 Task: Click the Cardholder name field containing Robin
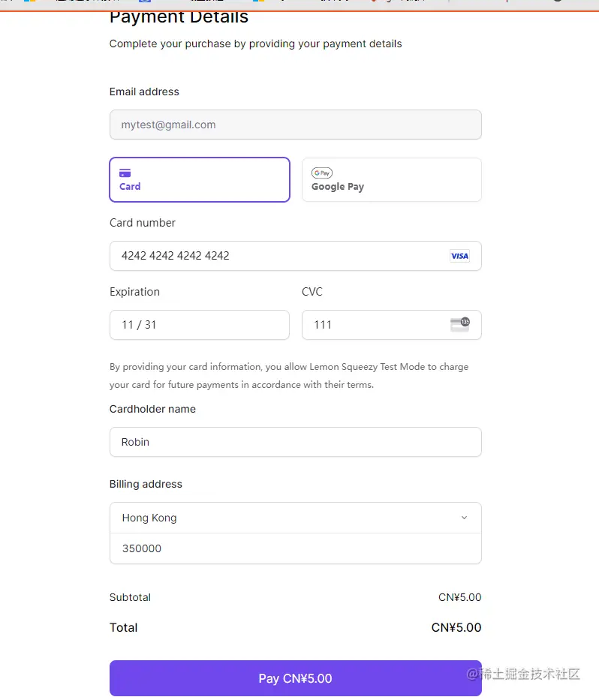(295, 442)
